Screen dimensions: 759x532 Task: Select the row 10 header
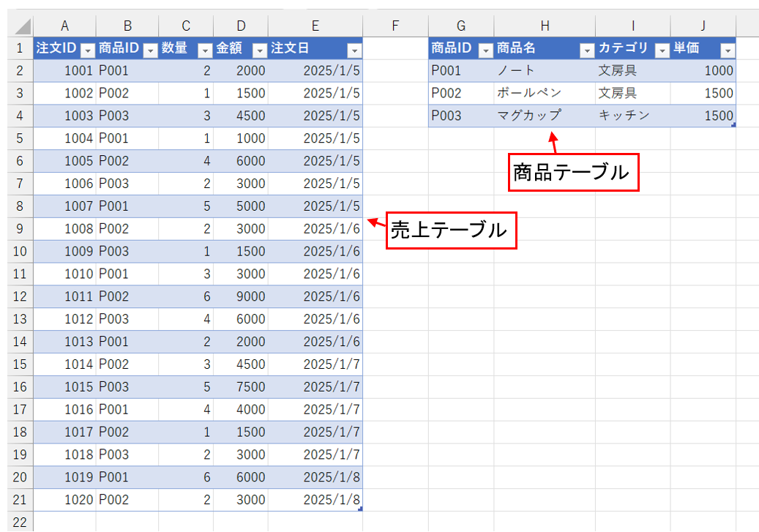(x=20, y=251)
